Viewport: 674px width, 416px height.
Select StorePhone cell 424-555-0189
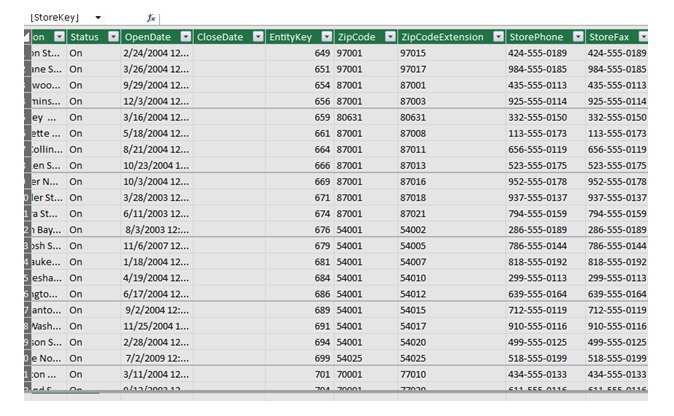point(545,53)
